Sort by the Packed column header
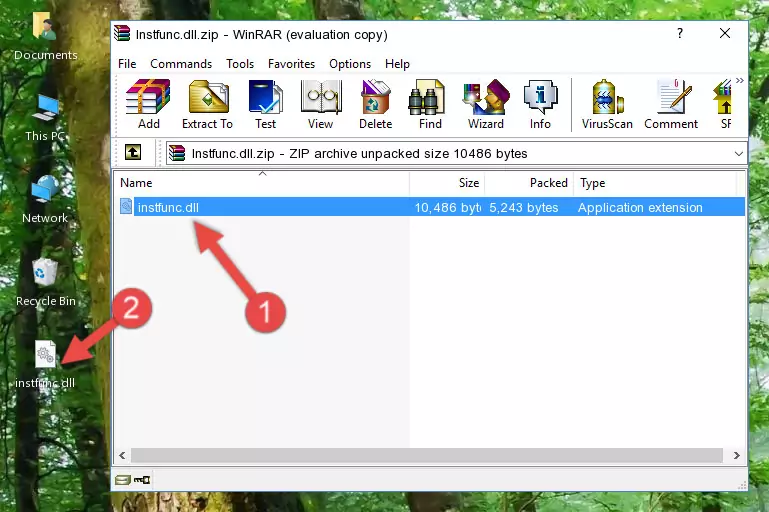This screenshot has width=769, height=512. click(529, 183)
